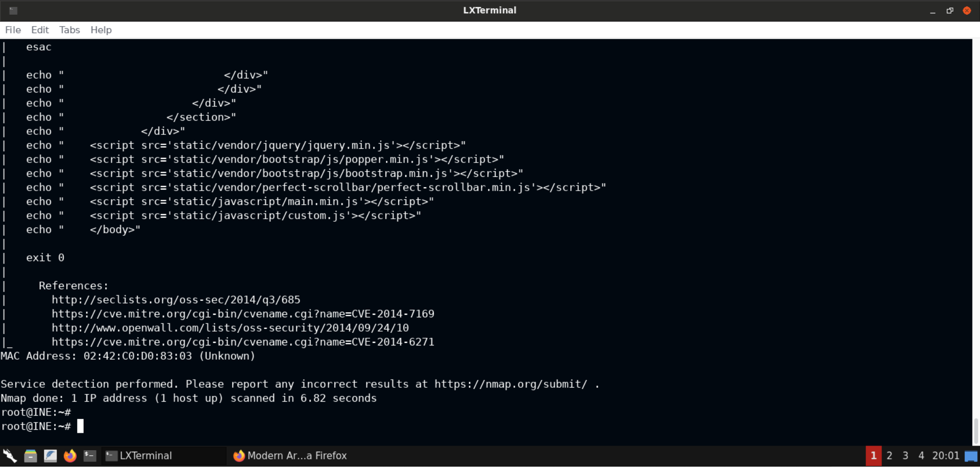Launch the text editor from taskbar

pyautogui.click(x=50, y=456)
